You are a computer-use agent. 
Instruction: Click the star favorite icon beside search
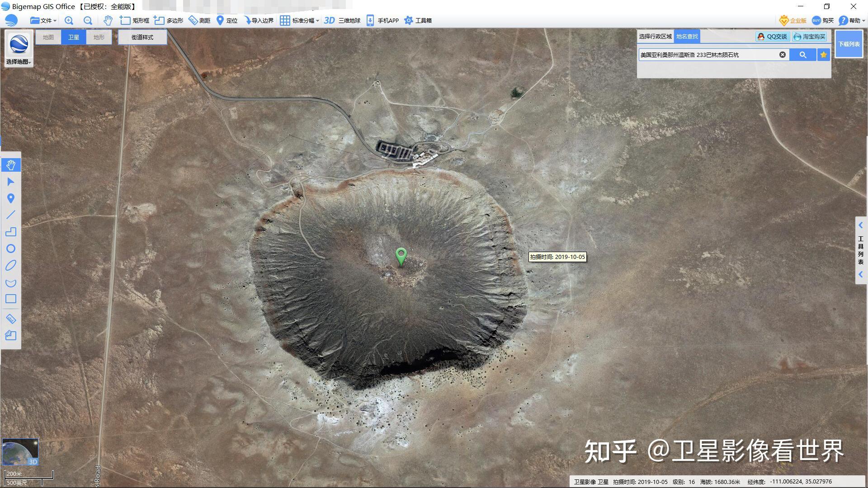point(824,55)
